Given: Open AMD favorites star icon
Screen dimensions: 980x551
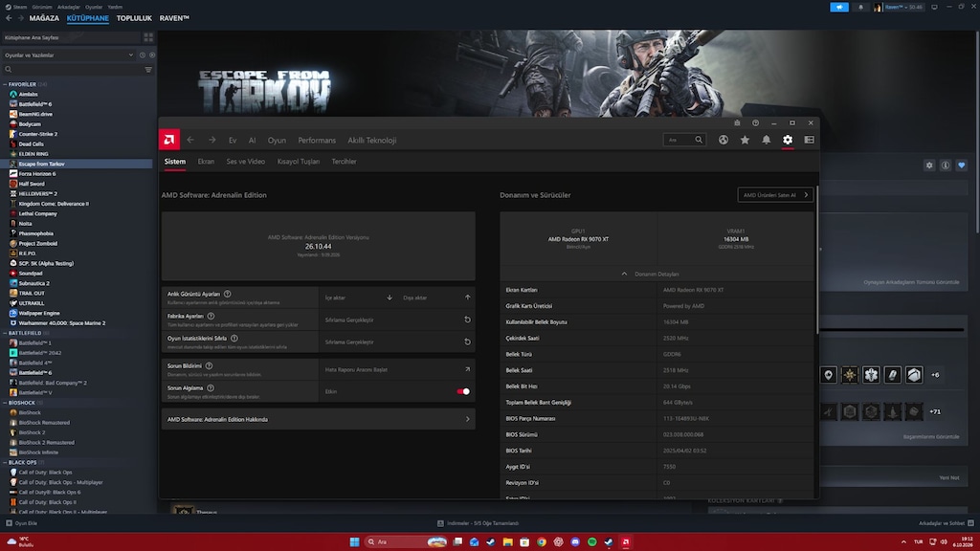Looking at the screenshot, I should click(745, 140).
